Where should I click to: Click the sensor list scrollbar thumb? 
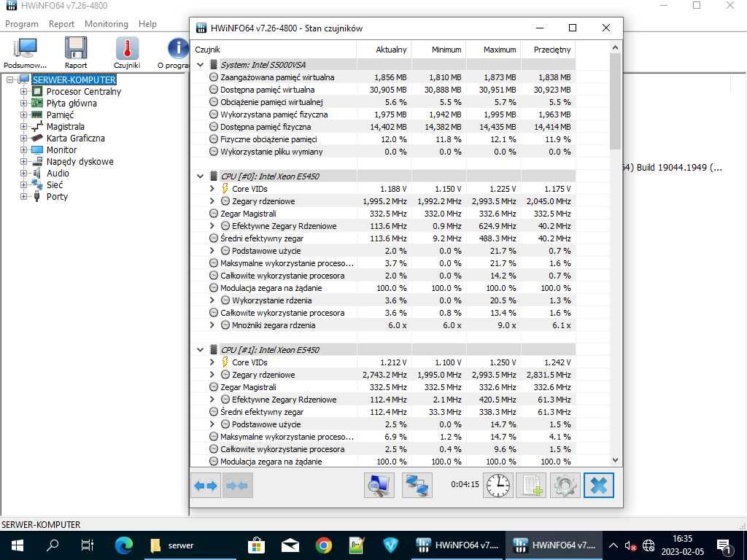click(615, 101)
